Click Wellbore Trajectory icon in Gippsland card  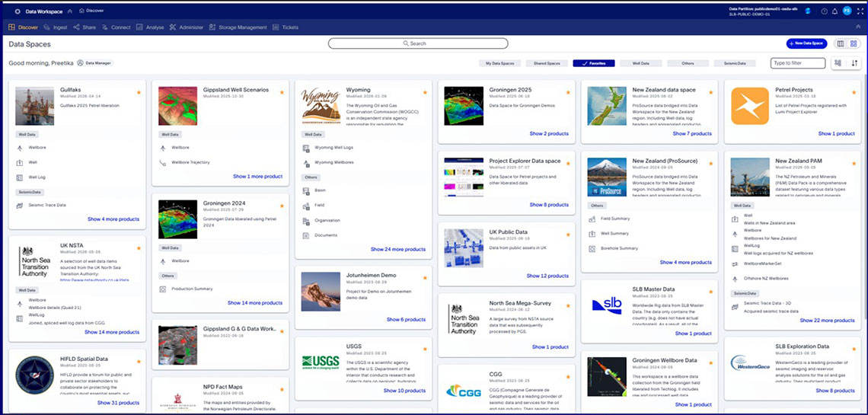click(163, 163)
